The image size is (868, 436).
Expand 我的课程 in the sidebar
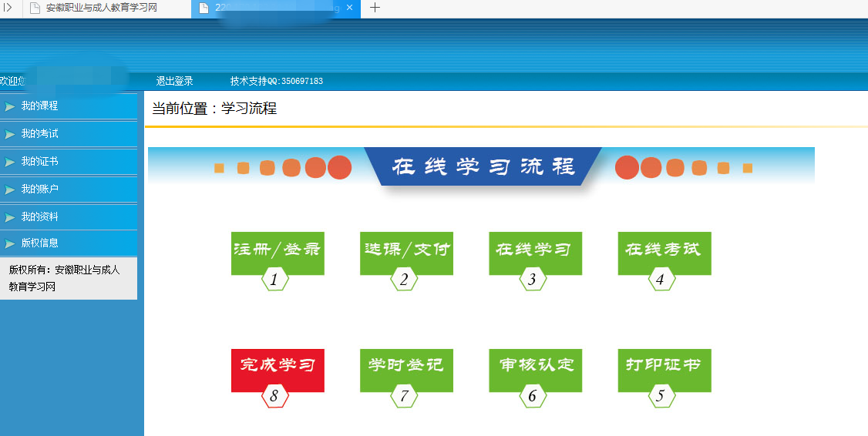pos(40,106)
